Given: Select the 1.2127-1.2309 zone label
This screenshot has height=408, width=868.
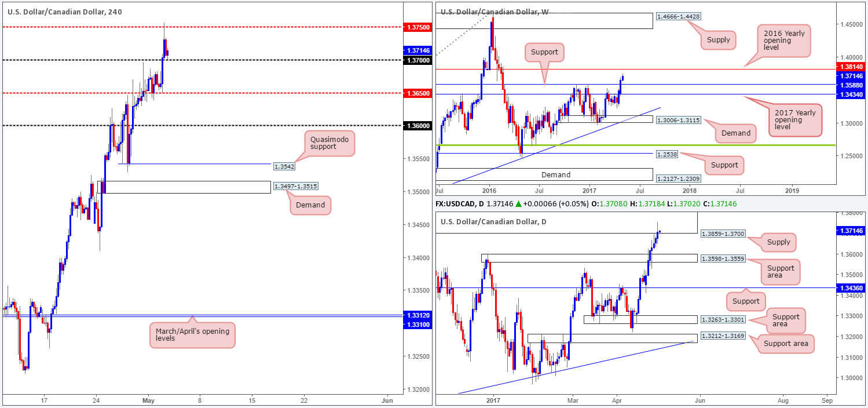Looking at the screenshot, I should click(x=679, y=179).
